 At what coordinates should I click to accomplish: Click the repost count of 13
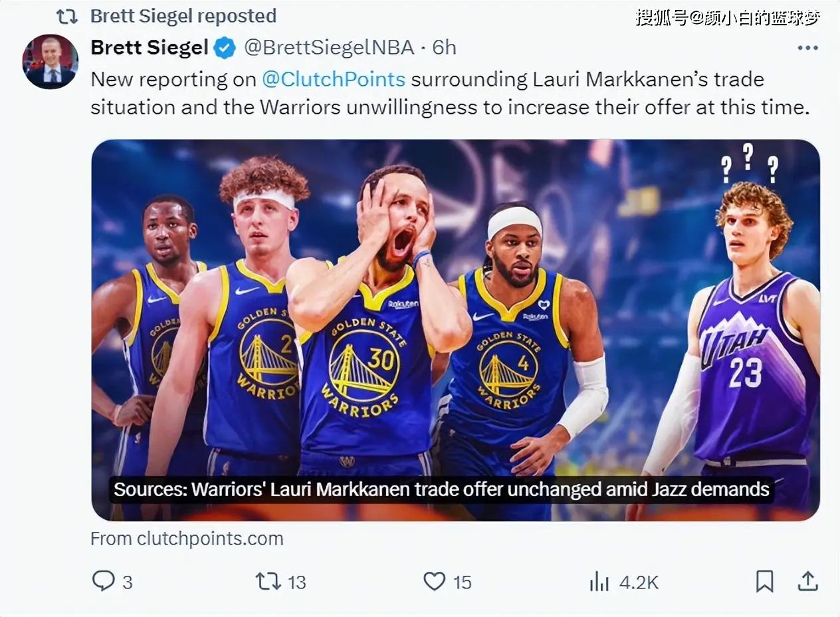coord(296,582)
